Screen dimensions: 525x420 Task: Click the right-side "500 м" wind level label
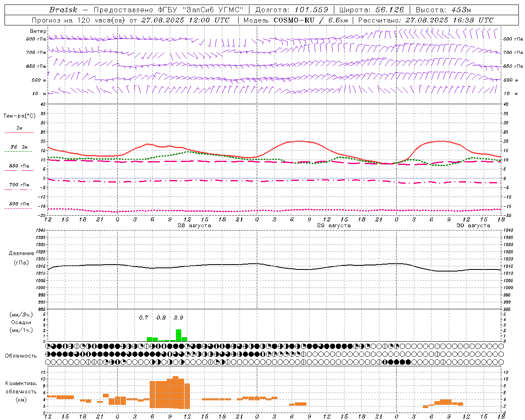coord(511,80)
